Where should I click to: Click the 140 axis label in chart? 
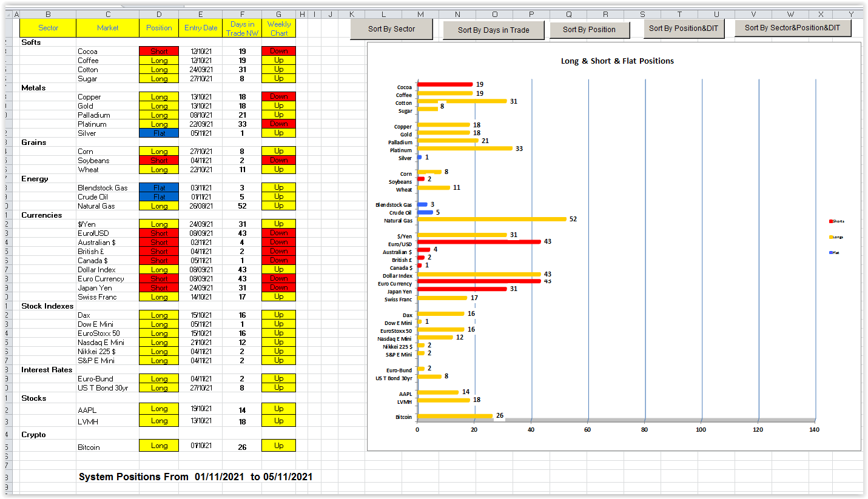point(814,429)
